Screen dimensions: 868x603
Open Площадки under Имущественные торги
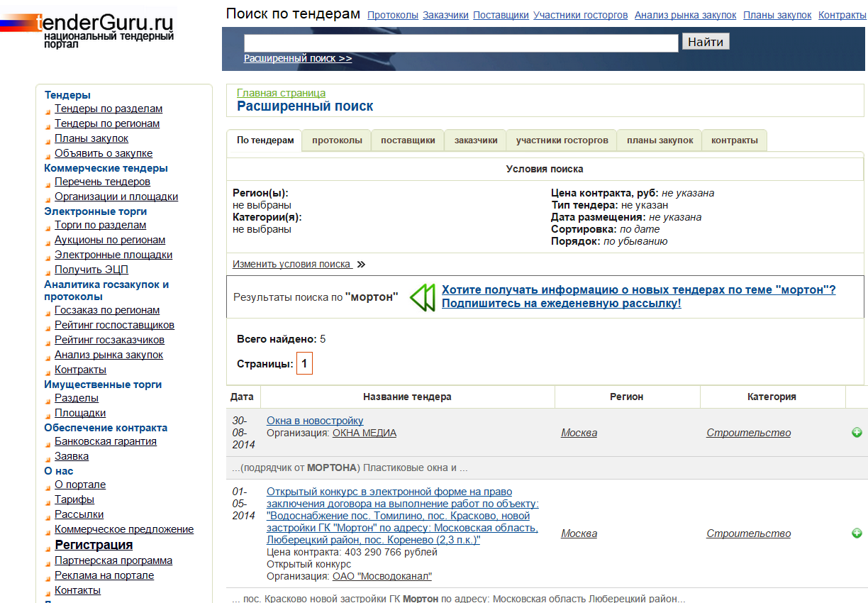80,413
